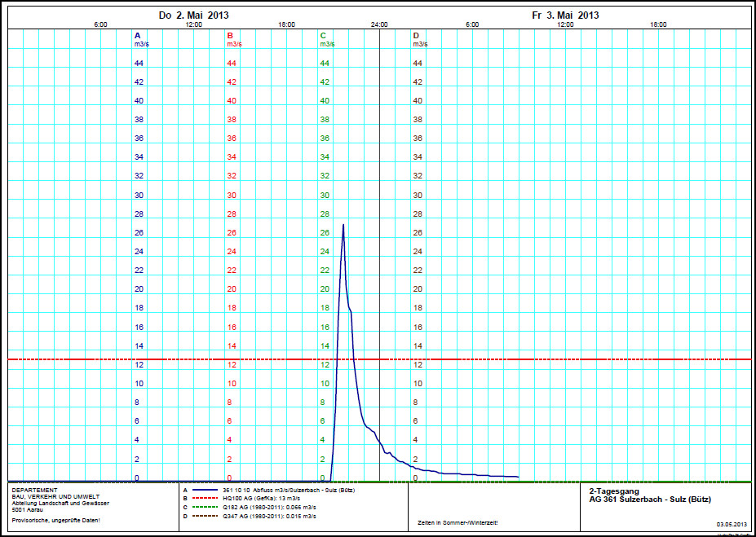Click the green axis C header label
Screen dimensions: 756x537
point(324,36)
